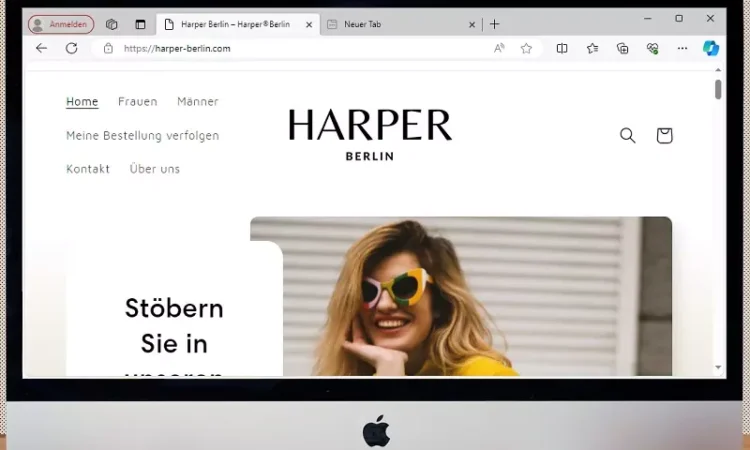Close the Neuer Tab tab
This screenshot has width=750, height=450.
(x=472, y=24)
